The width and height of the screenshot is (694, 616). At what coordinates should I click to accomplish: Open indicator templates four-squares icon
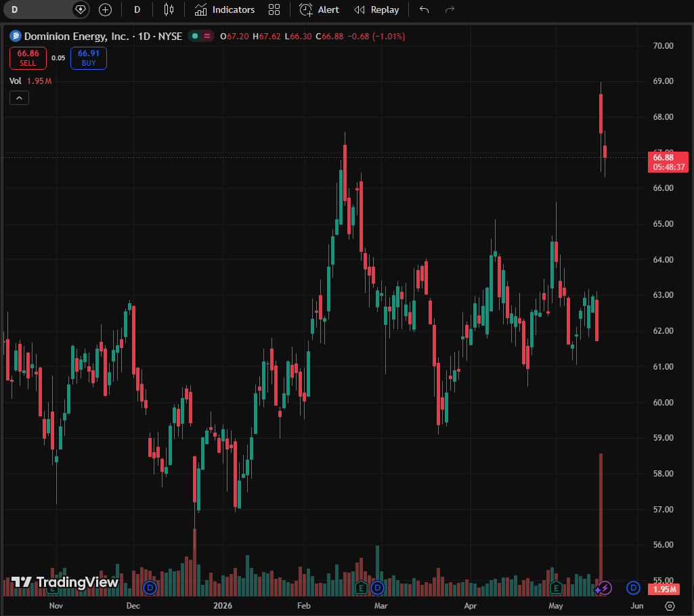coord(274,9)
